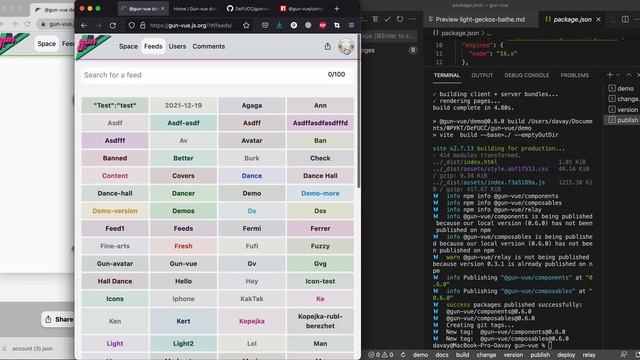The image size is (640, 360).
Task: Click the commit message input in VS Code
Action: 390,36
